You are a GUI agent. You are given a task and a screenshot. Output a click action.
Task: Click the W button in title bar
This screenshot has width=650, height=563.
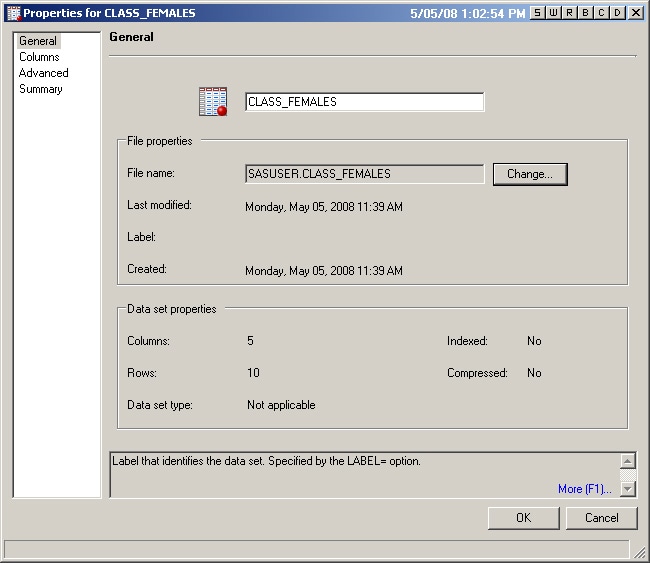(553, 13)
